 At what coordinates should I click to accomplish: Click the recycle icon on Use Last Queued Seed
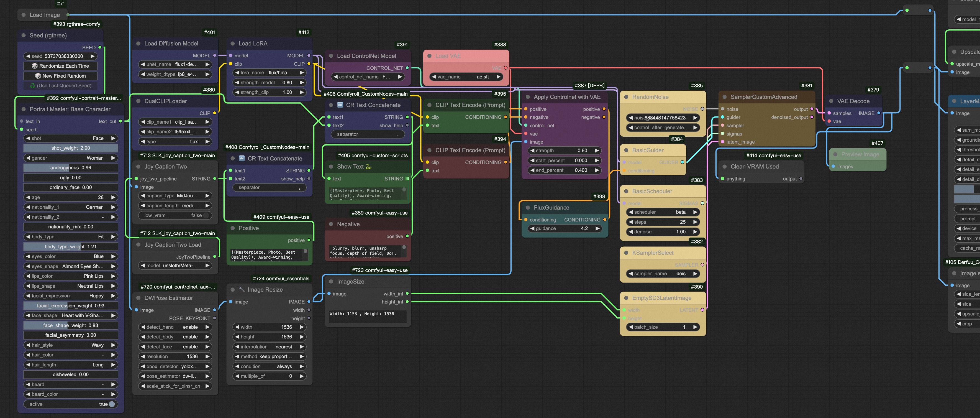click(32, 86)
